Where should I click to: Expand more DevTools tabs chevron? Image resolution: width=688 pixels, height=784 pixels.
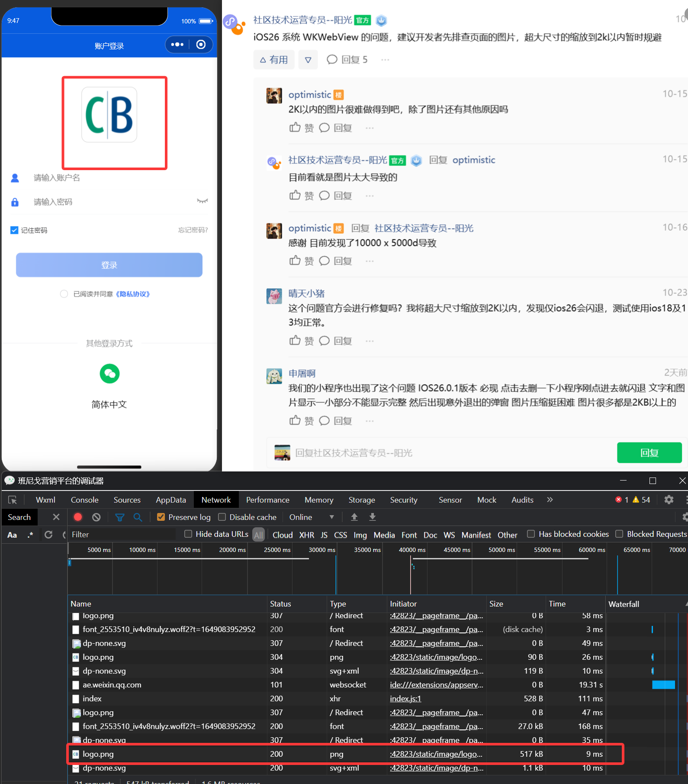pos(550,500)
